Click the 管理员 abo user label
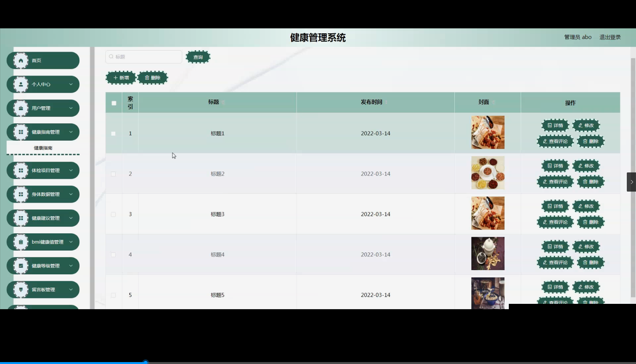This screenshot has height=364, width=636. pyautogui.click(x=578, y=37)
